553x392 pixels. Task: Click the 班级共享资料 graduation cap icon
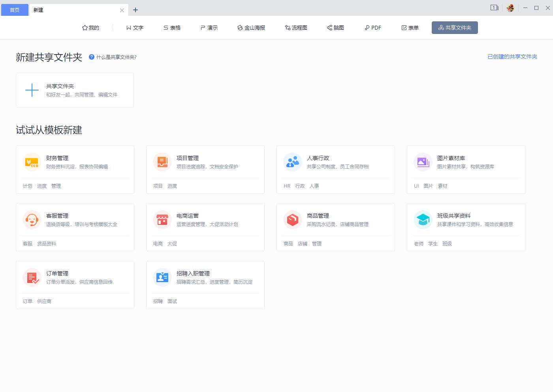pos(423,220)
